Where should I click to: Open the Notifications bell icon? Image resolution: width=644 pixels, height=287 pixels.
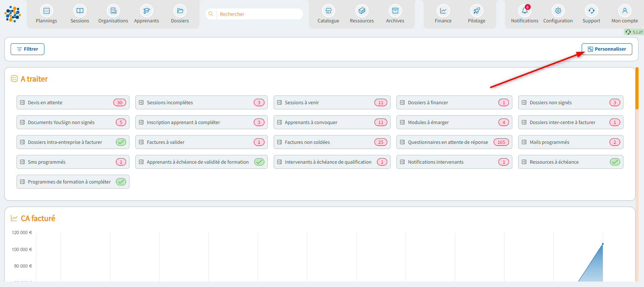click(x=524, y=11)
